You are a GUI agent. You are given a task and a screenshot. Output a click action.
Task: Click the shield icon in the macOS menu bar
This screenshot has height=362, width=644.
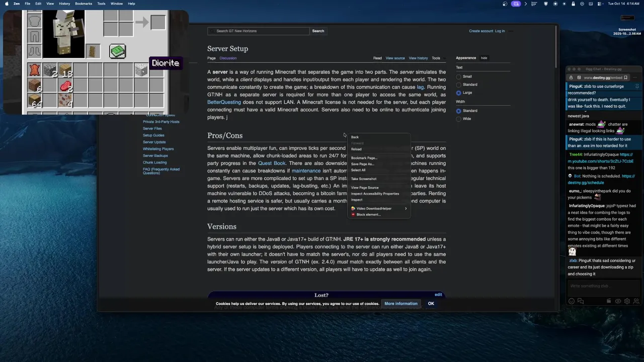pos(546,4)
